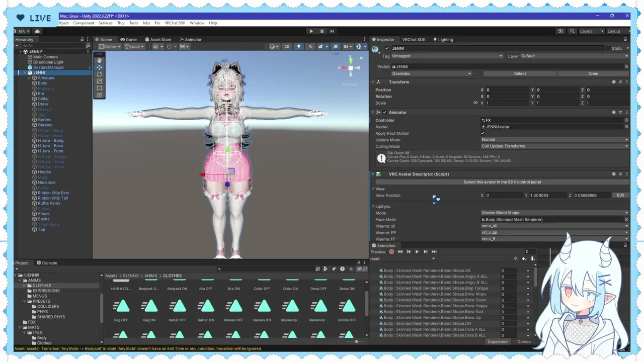This screenshot has width=644, height=362.
Task: Toggle scene audio button
Action: click(310, 47)
